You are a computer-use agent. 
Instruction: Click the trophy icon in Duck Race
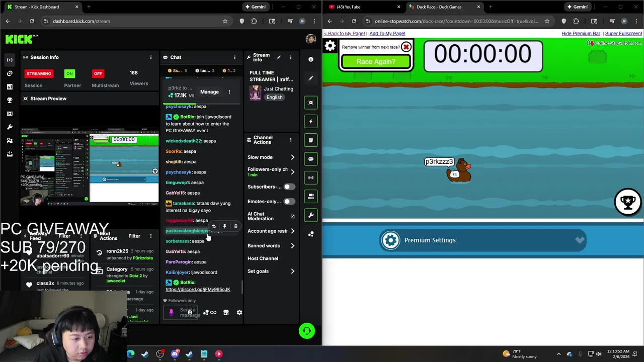click(627, 202)
